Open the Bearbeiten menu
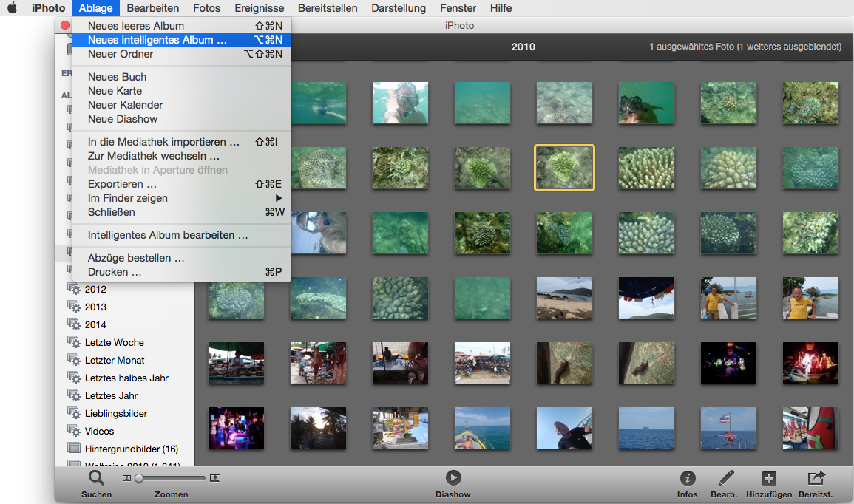 (152, 8)
